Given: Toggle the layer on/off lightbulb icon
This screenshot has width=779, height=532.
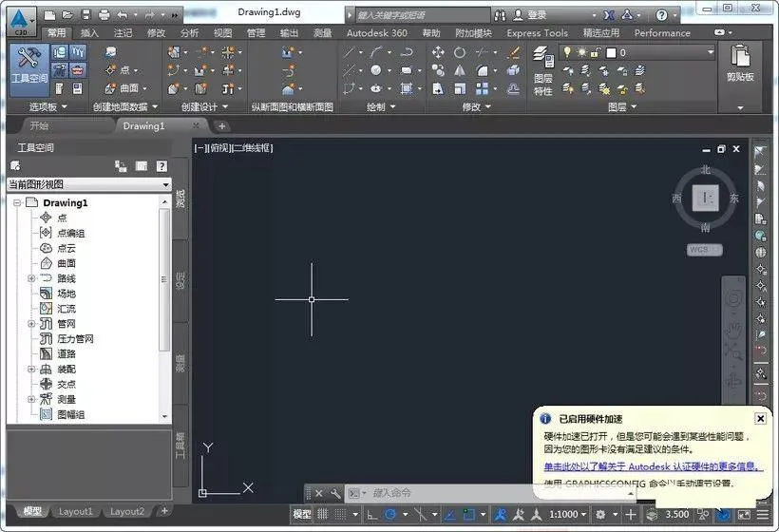Looking at the screenshot, I should tap(567, 52).
